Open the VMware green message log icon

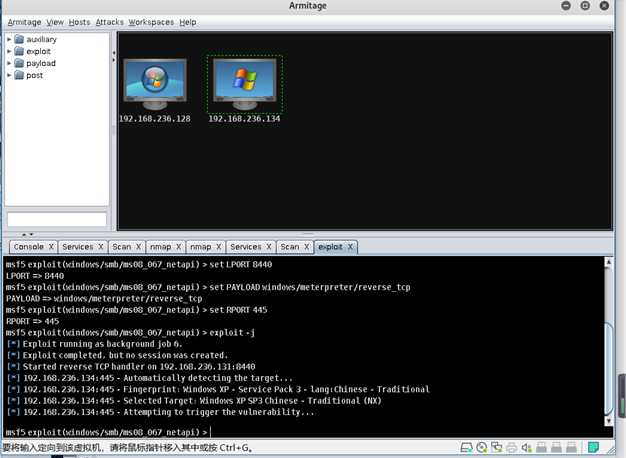593,448
